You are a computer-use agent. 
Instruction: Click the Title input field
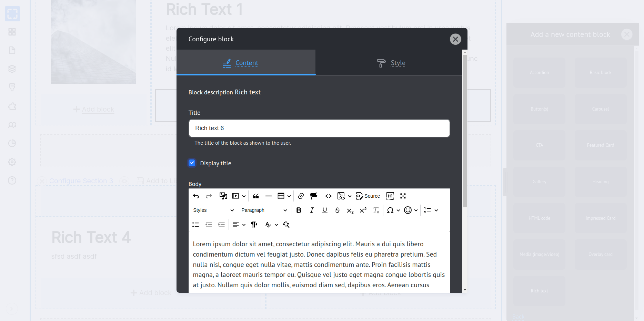tap(319, 128)
